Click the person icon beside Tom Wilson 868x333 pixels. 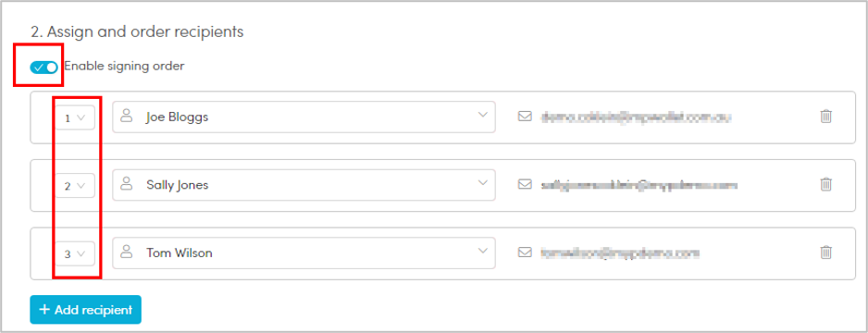tap(128, 253)
